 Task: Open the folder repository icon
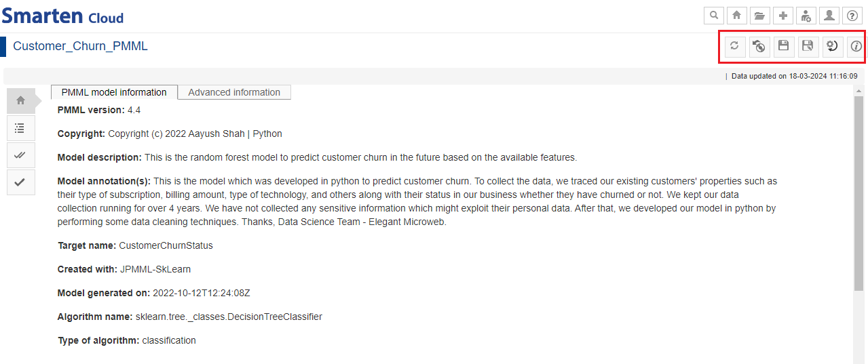(759, 16)
